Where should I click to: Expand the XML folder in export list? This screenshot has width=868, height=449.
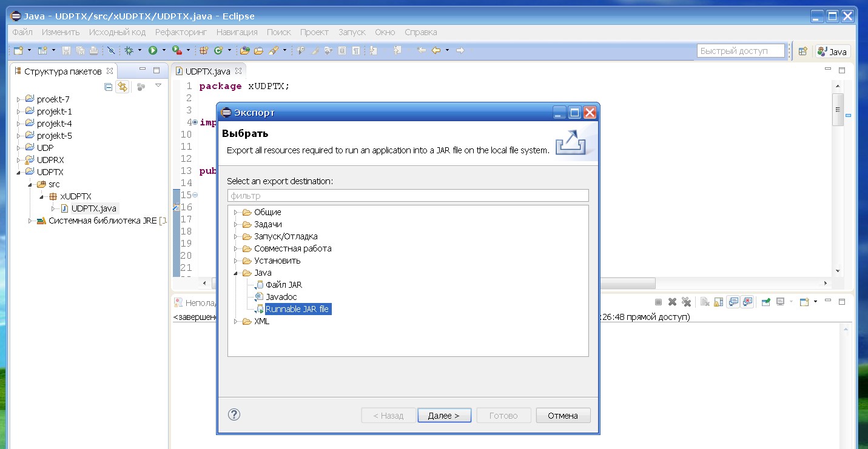click(236, 322)
